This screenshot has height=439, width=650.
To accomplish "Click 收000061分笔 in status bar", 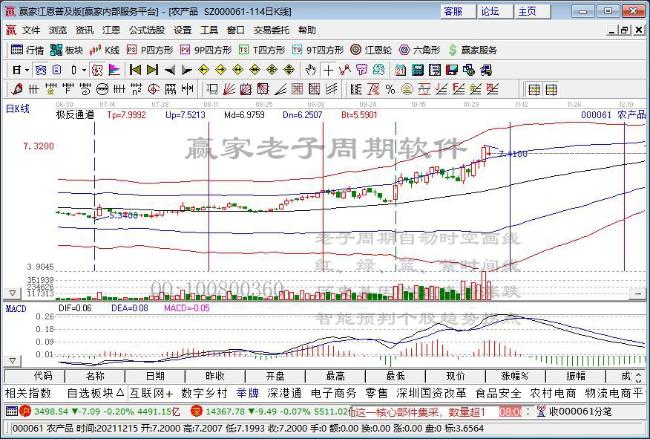I will (x=579, y=412).
